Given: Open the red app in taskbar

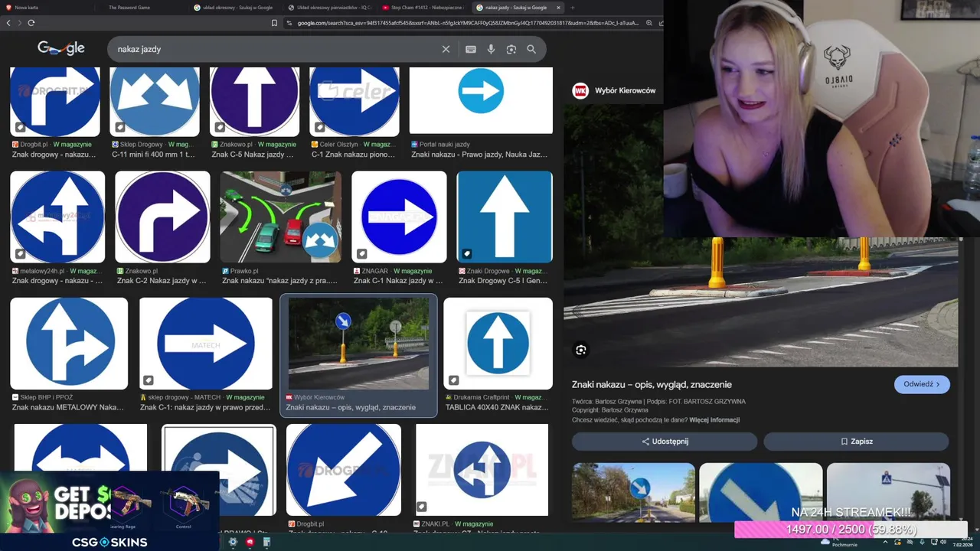Looking at the screenshot, I should pyautogui.click(x=250, y=542).
